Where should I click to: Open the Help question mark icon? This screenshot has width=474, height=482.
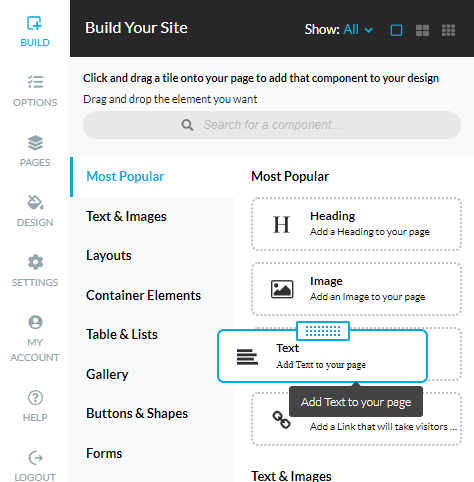pyautogui.click(x=35, y=397)
